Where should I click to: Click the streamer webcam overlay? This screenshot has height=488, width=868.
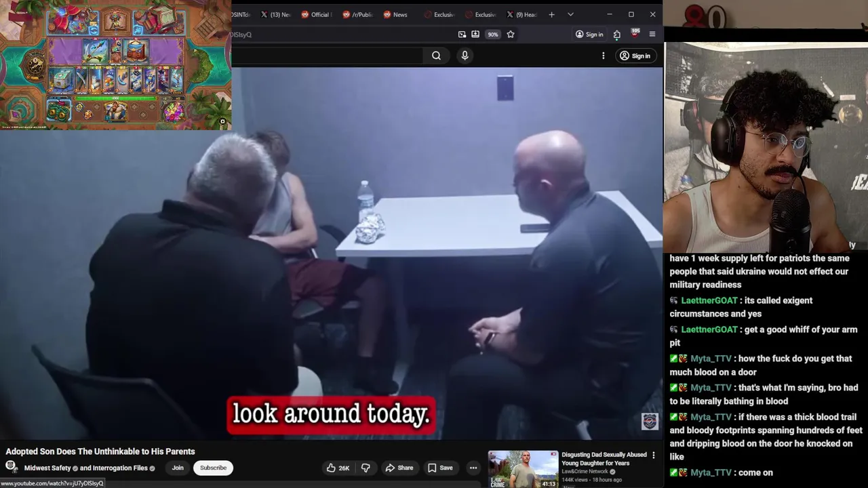[x=766, y=148]
